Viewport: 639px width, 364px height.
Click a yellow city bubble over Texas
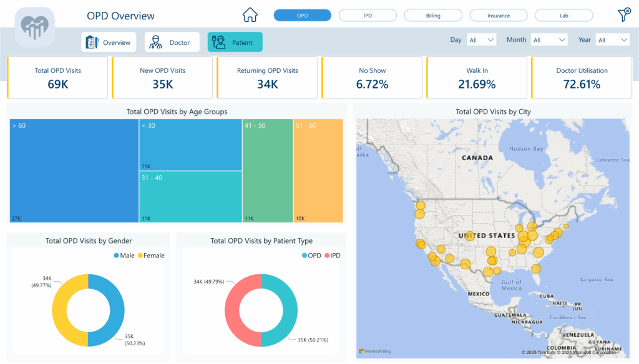490,271
